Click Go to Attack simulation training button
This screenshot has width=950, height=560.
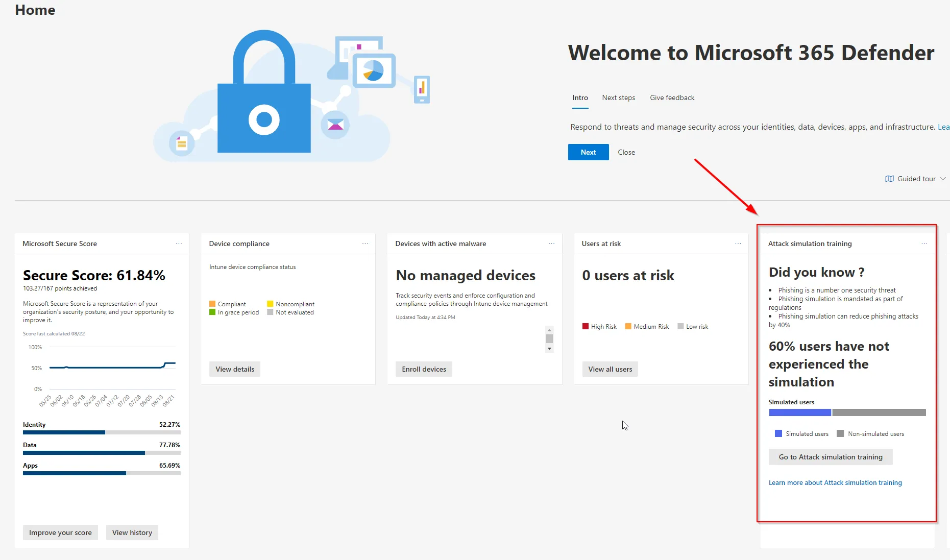point(831,457)
